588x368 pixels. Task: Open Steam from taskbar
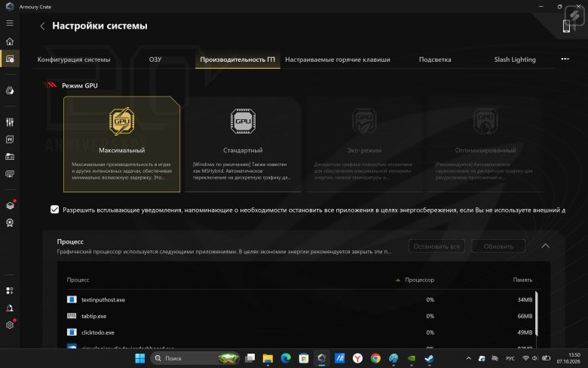(x=430, y=359)
